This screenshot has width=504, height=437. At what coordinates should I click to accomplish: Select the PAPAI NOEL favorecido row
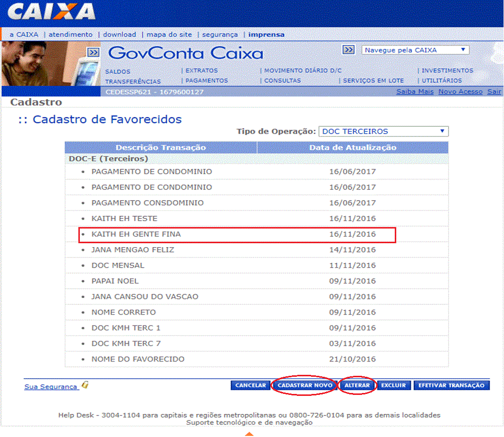115,281
